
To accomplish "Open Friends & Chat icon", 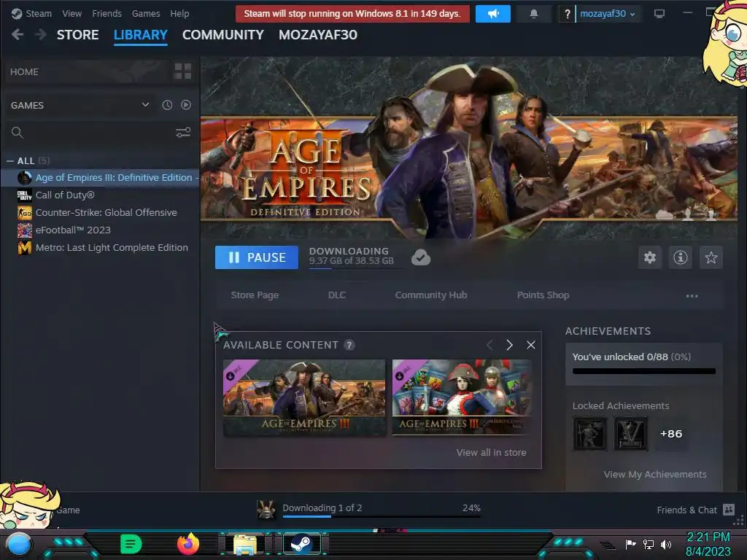I will [729, 510].
